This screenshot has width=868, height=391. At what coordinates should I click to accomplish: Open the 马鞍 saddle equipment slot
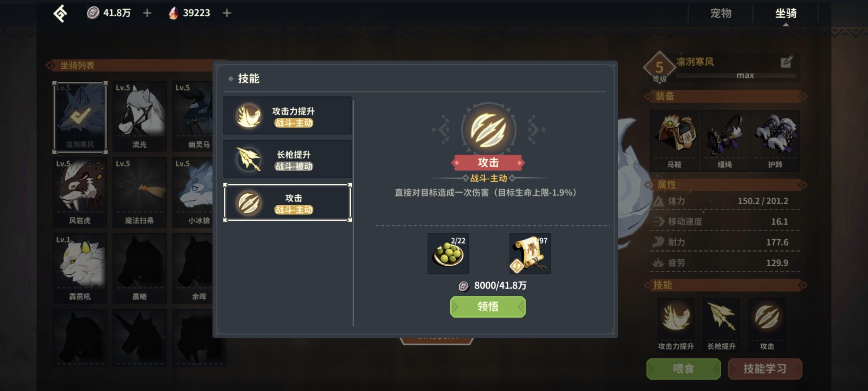(x=674, y=140)
